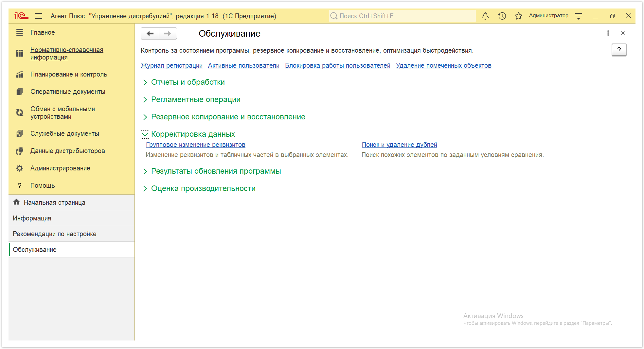Click the Администрирование gear icon

[x=20, y=168]
